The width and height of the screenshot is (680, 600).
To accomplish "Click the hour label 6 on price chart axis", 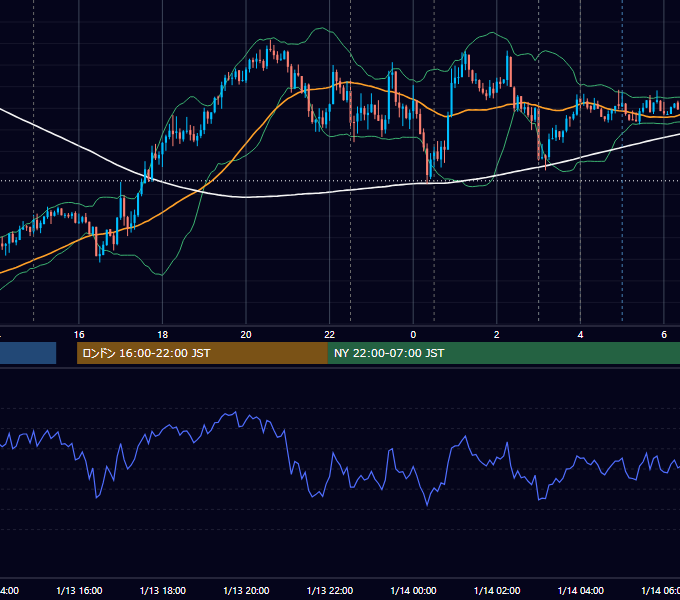I will 664,335.
